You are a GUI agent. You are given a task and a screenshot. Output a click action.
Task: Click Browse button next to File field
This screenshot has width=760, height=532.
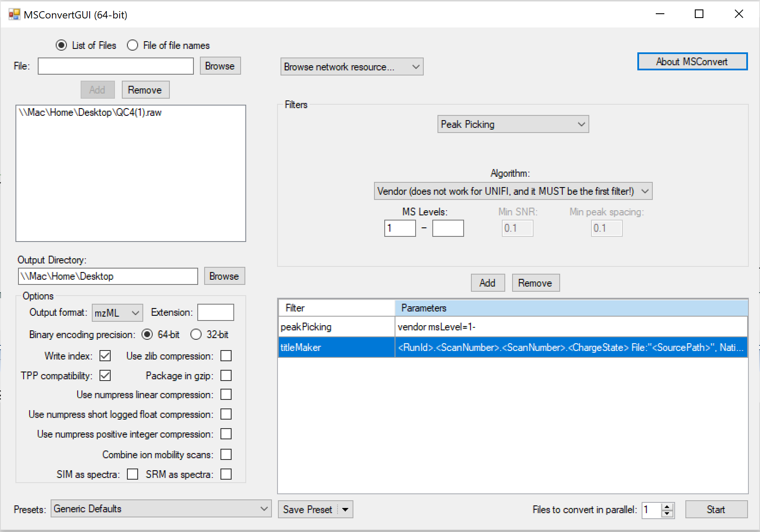[220, 66]
